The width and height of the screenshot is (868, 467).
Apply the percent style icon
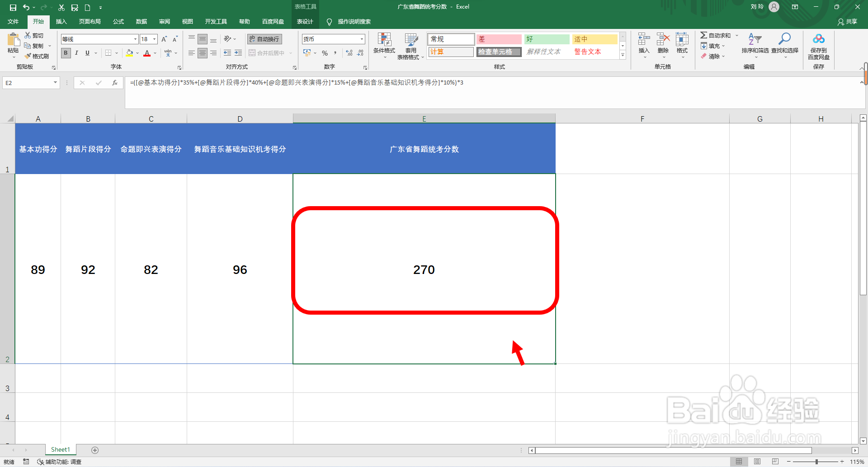(x=325, y=53)
